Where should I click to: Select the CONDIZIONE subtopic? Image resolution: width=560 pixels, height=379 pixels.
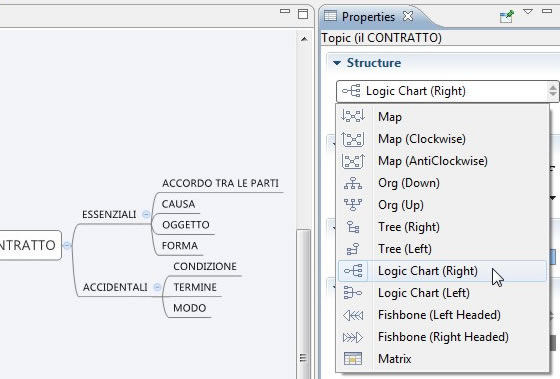tap(205, 266)
